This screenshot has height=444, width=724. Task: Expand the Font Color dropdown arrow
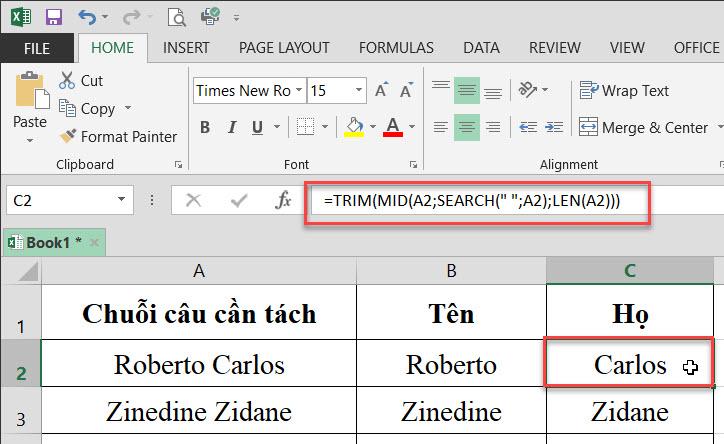[x=412, y=126]
